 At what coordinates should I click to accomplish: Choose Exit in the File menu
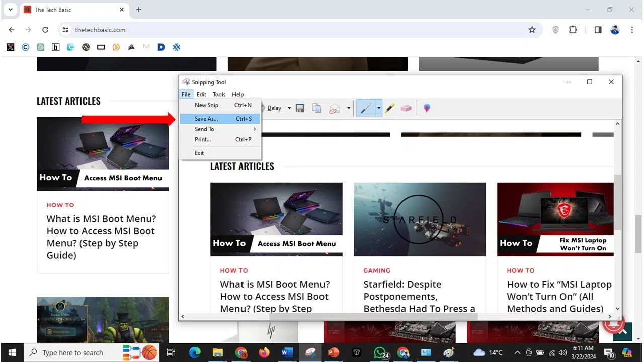tap(220, 153)
